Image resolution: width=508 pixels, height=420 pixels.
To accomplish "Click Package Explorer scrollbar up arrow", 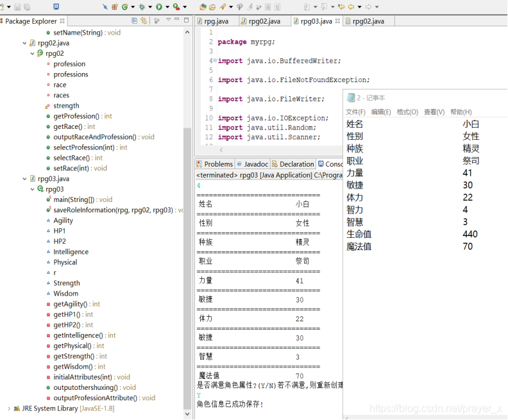I will 187,32.
